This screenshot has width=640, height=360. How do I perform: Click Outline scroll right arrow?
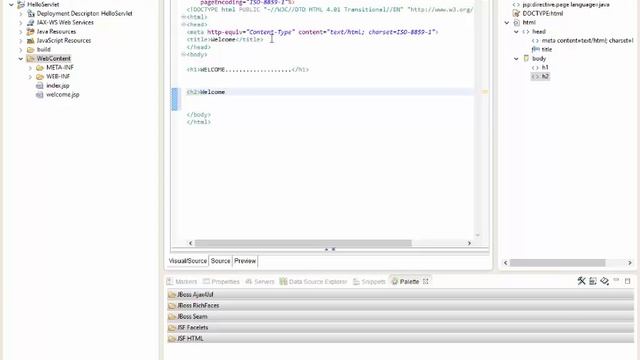[630, 263]
